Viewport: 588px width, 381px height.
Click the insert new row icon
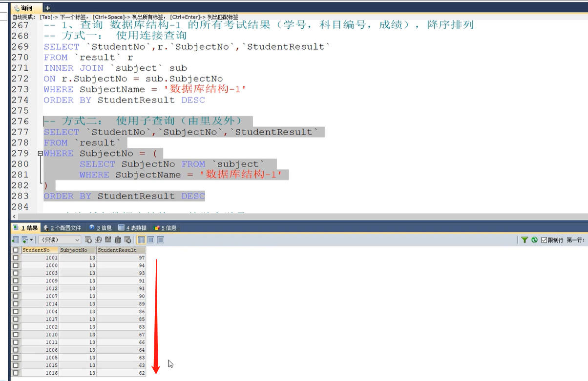(x=88, y=240)
